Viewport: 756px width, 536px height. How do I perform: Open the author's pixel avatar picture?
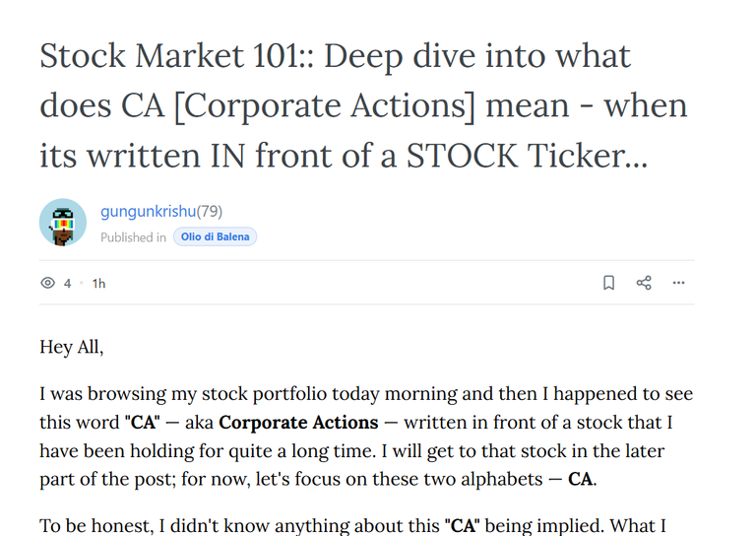63,223
